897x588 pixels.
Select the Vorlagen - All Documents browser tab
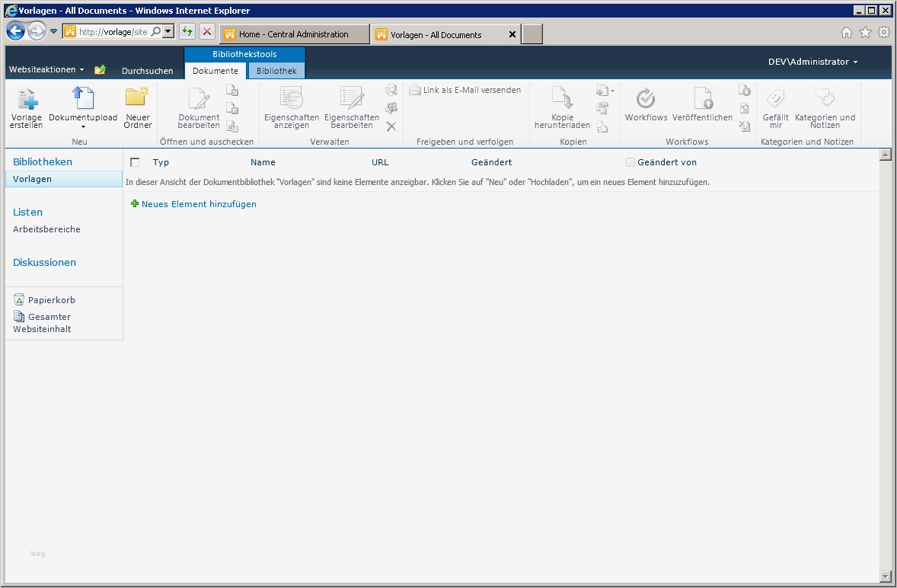click(x=439, y=35)
